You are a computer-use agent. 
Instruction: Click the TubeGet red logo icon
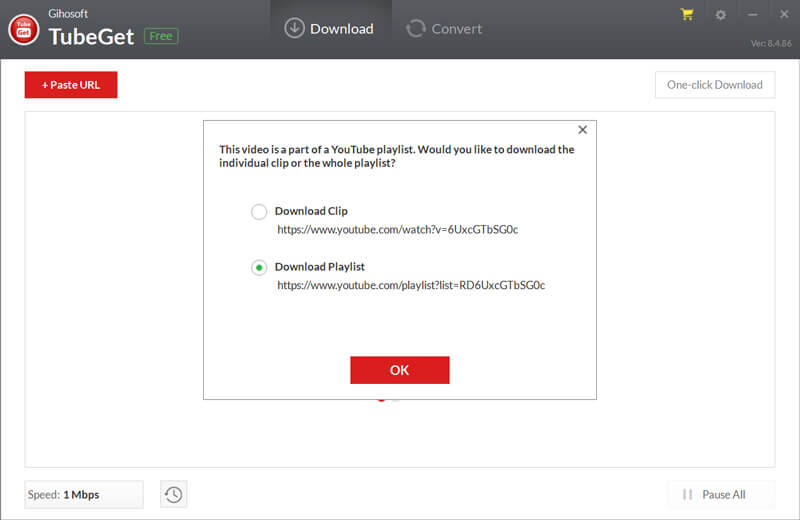click(23, 30)
